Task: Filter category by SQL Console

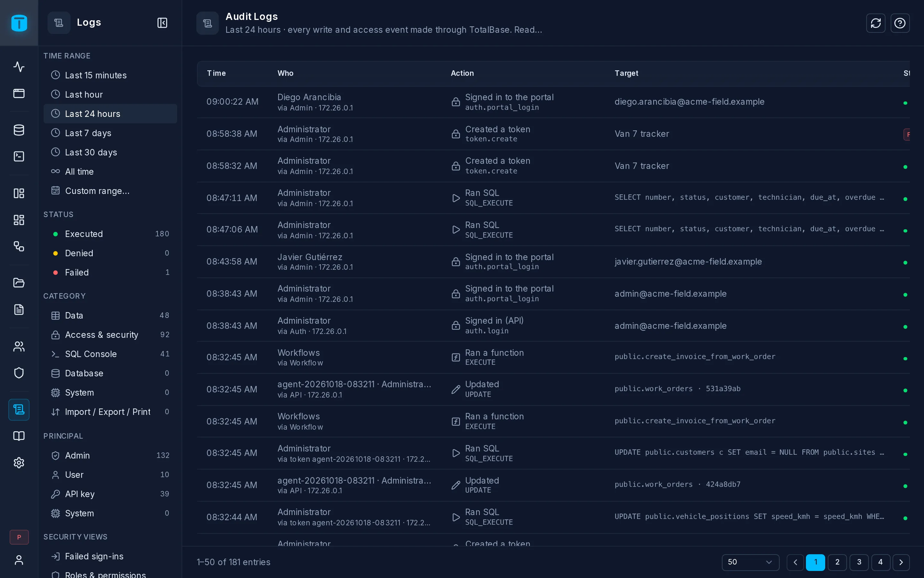Action: click(110, 354)
